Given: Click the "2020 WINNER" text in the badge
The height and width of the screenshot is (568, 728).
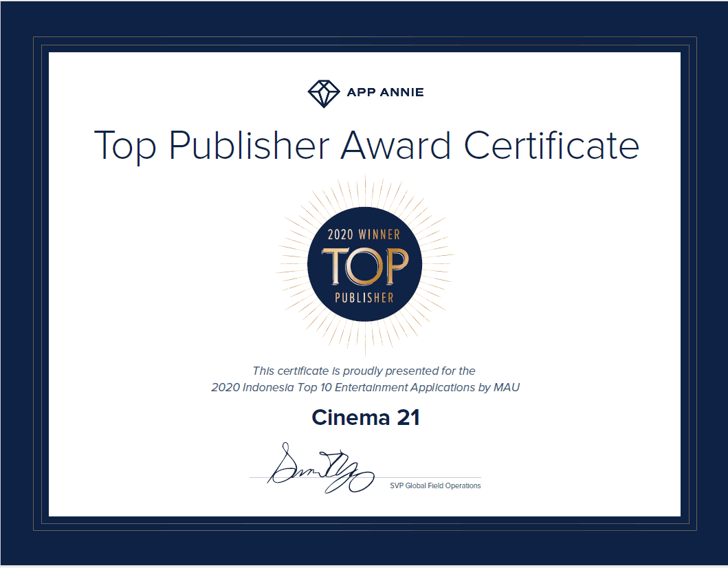Looking at the screenshot, I should [364, 234].
